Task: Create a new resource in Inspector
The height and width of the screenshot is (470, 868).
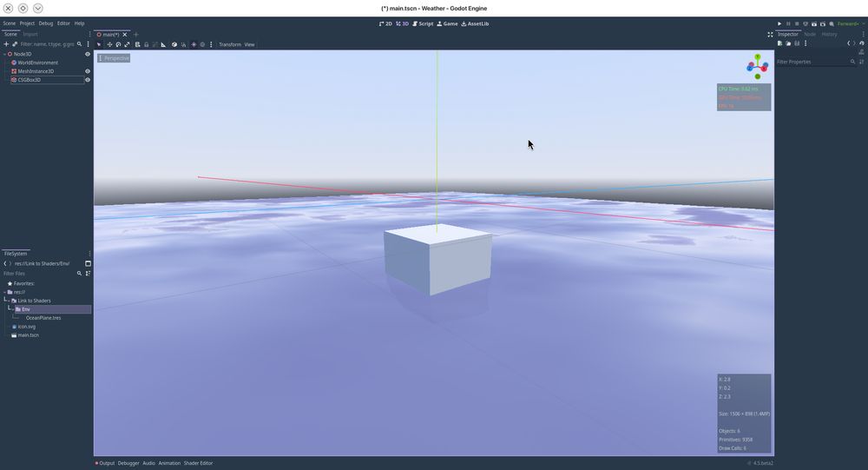Action: (x=780, y=43)
